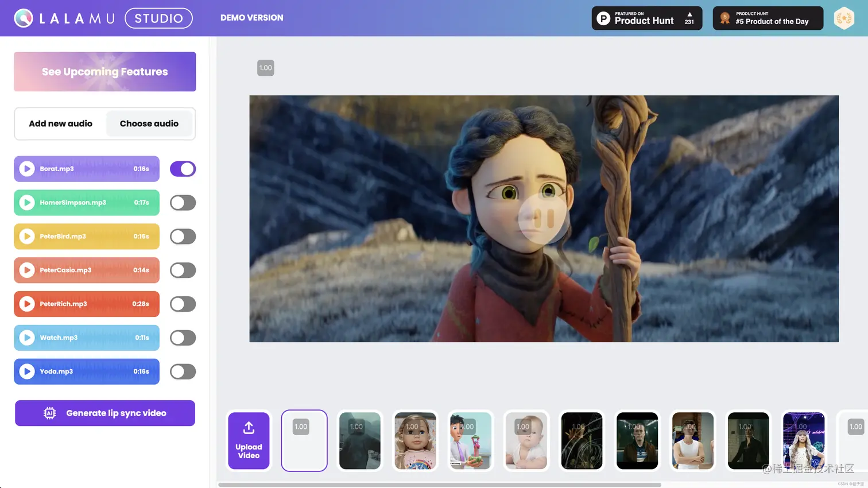Click the golden laurel award icon
This screenshot has width=868, height=488.
pos(844,18)
